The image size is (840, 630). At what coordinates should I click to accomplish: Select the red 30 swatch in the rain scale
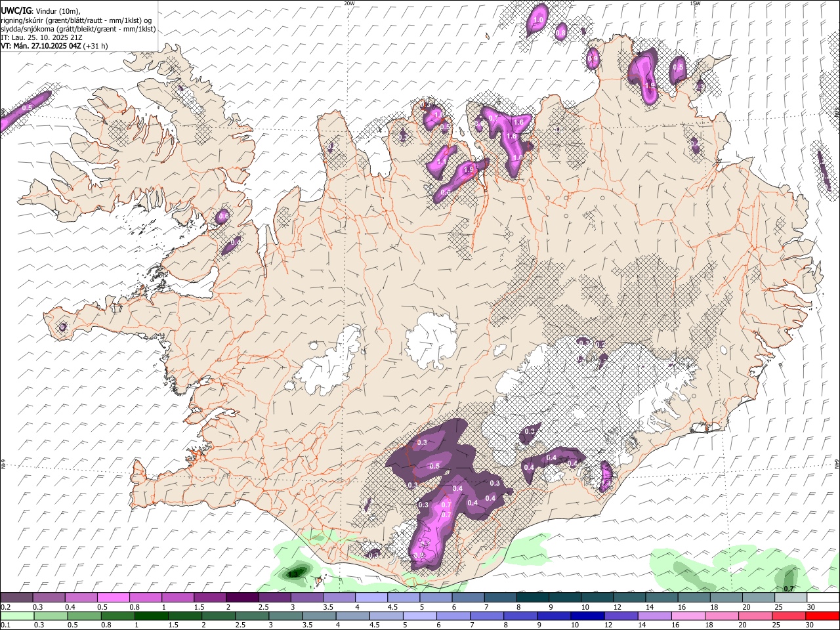click(x=822, y=616)
